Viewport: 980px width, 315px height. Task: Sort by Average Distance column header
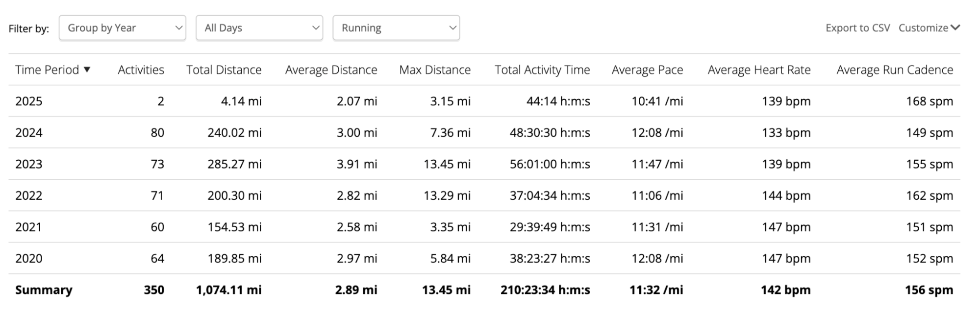click(x=331, y=70)
